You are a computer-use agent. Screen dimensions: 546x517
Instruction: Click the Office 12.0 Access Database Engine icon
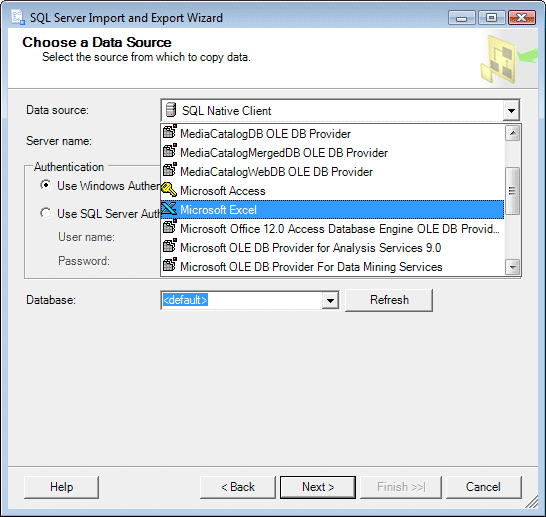(x=170, y=227)
